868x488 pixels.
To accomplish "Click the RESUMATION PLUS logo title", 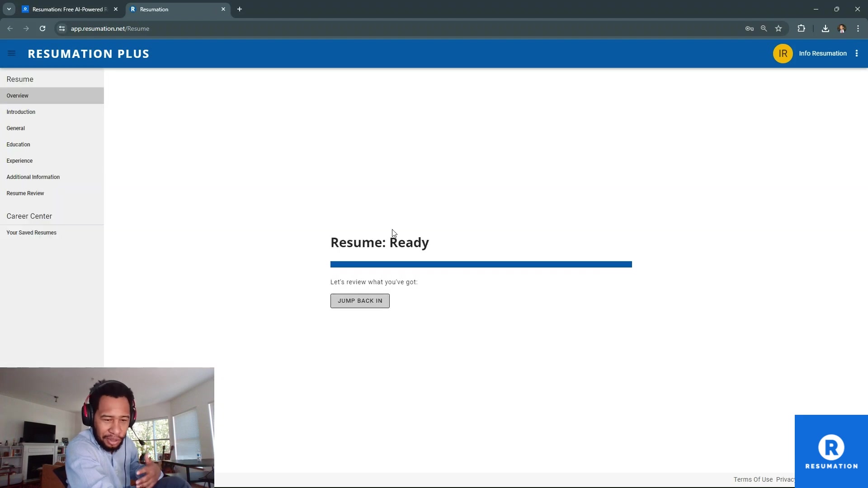I will coord(89,54).
